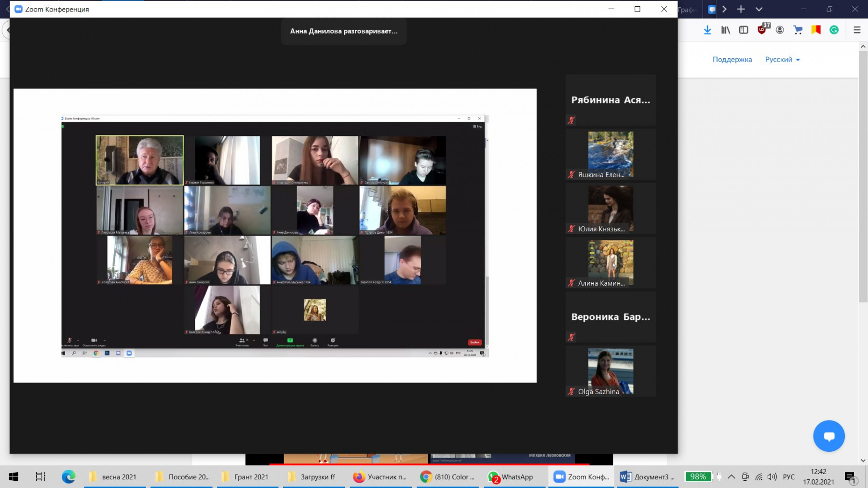Open the blue chat bubble button
Viewport: 868px width, 488px height.
pyautogui.click(x=828, y=436)
